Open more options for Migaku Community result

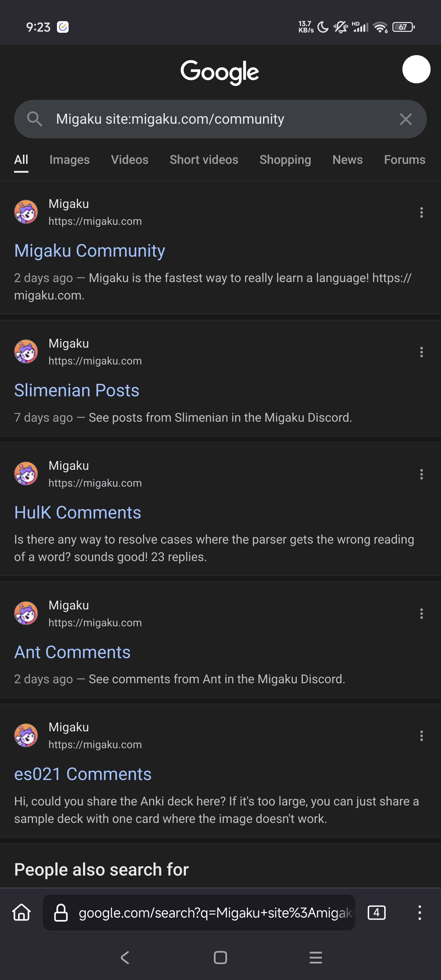tap(421, 212)
